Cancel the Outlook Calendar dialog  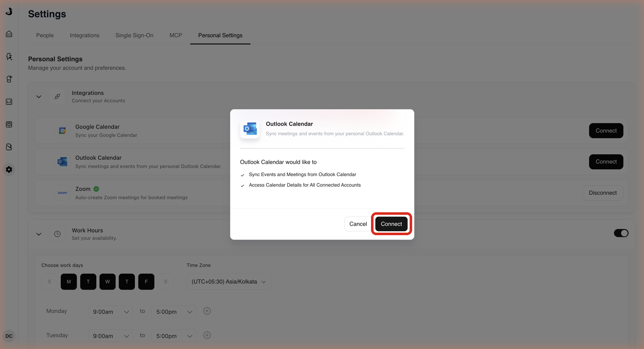point(358,224)
